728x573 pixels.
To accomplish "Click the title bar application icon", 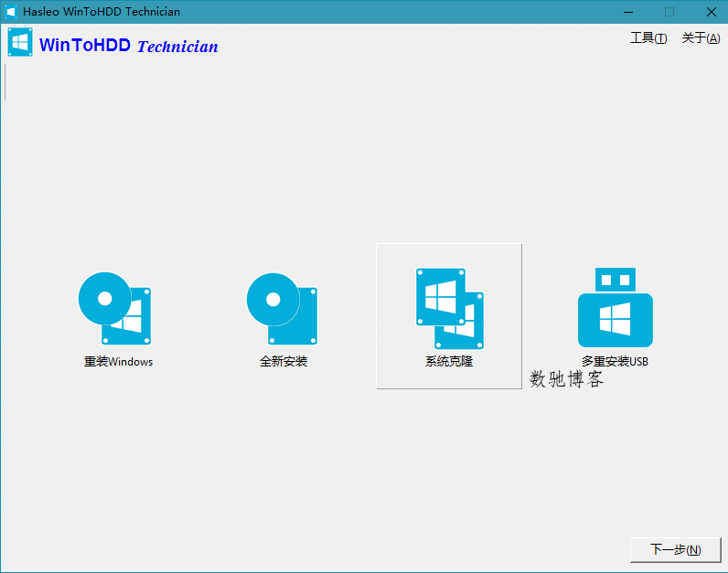I will (x=11, y=12).
